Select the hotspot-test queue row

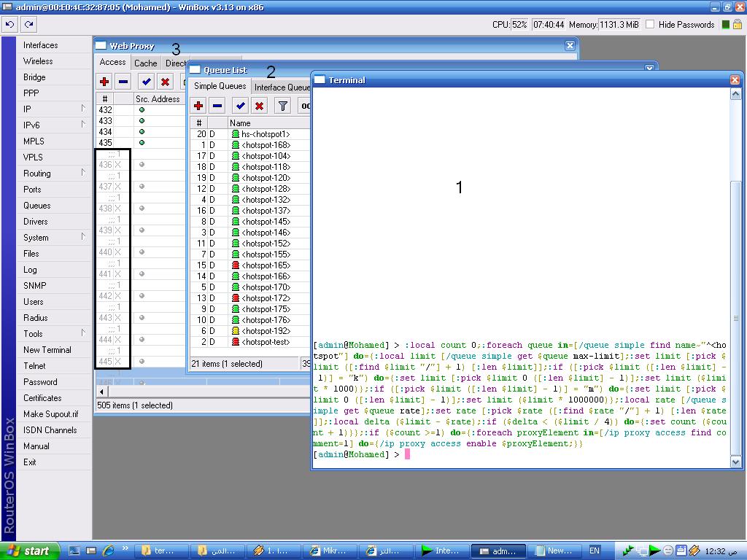pyautogui.click(x=266, y=342)
